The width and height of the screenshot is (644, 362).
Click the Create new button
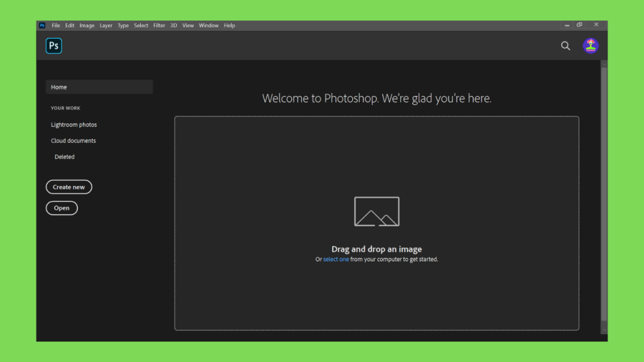tap(69, 187)
